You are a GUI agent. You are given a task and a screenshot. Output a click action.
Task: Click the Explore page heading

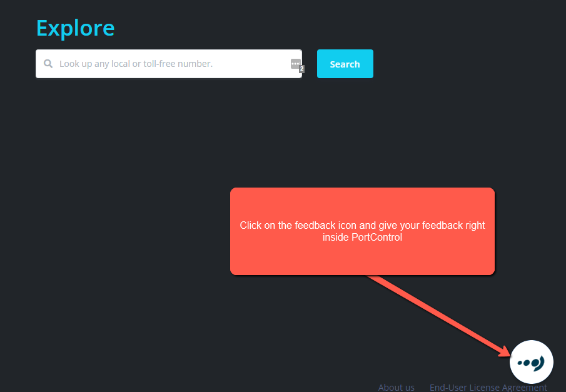[x=75, y=28]
